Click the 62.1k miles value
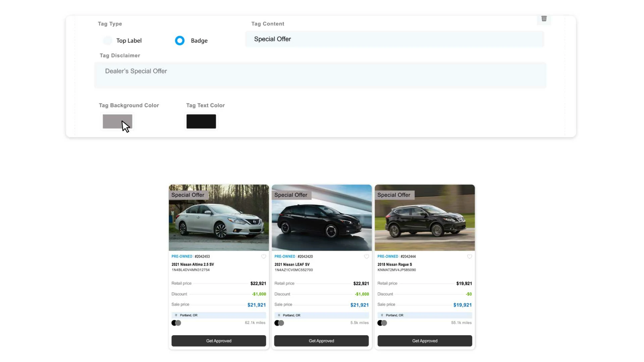The image size is (644, 362). [x=255, y=323]
